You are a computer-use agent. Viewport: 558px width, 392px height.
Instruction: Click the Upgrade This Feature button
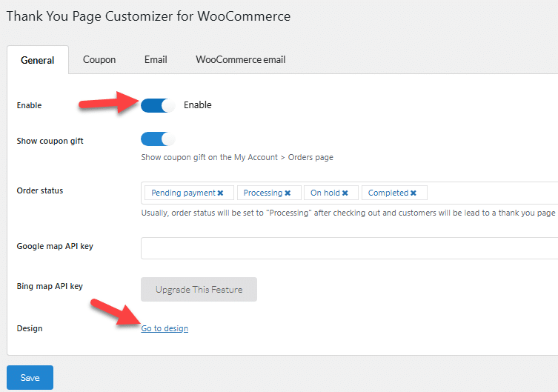[199, 290]
